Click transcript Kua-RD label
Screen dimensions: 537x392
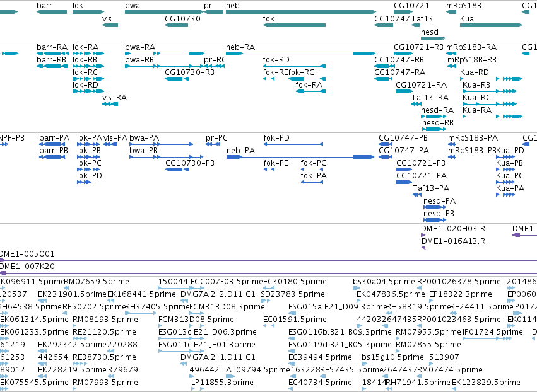[475, 72]
